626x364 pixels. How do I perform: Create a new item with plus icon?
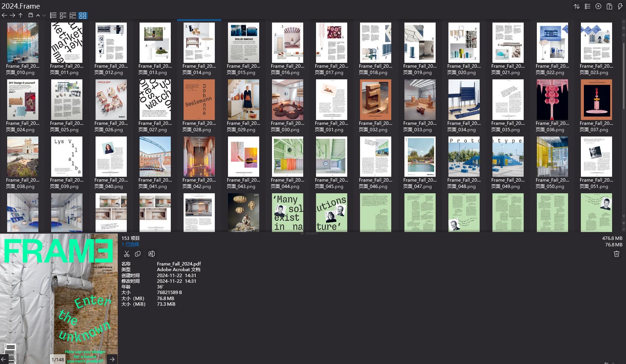coord(599,6)
